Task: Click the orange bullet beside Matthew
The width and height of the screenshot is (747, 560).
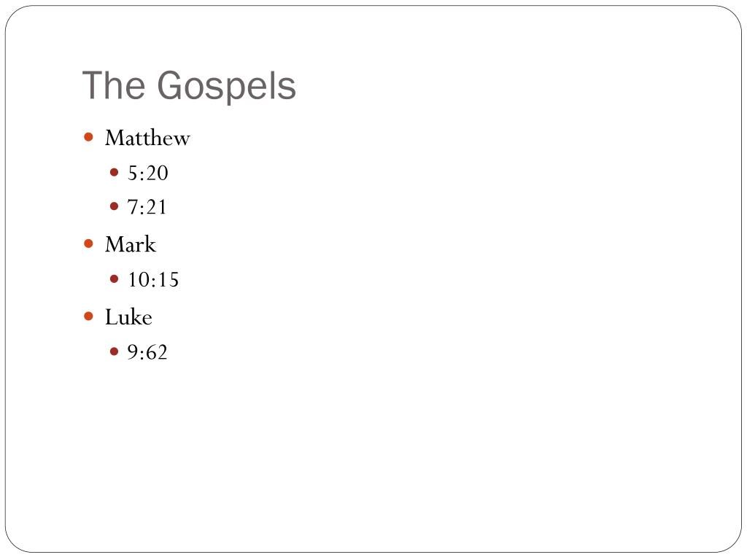Action: [x=88, y=138]
